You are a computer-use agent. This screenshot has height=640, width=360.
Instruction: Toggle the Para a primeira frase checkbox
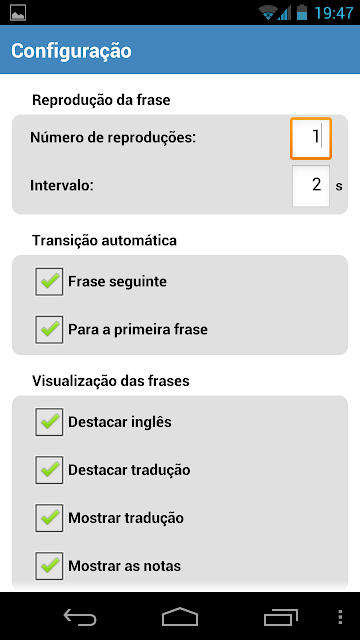point(49,329)
